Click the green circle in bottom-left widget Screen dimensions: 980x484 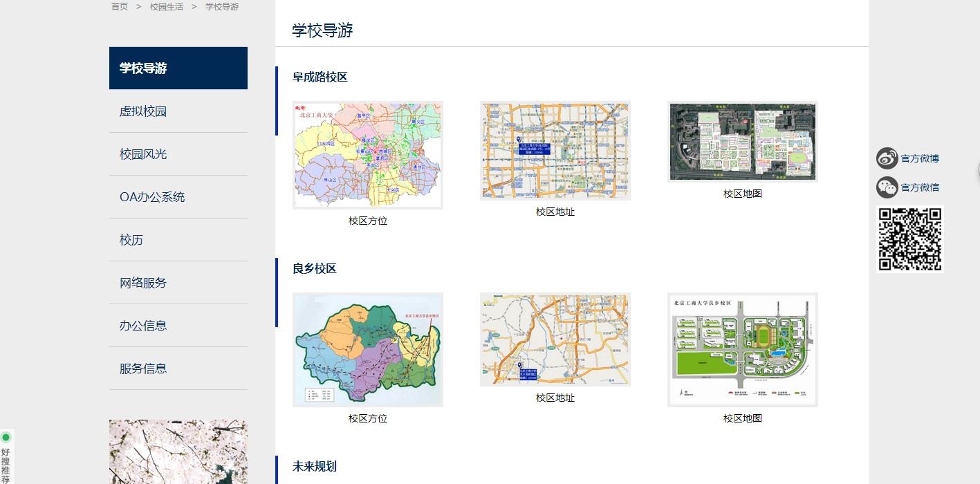coord(6,437)
